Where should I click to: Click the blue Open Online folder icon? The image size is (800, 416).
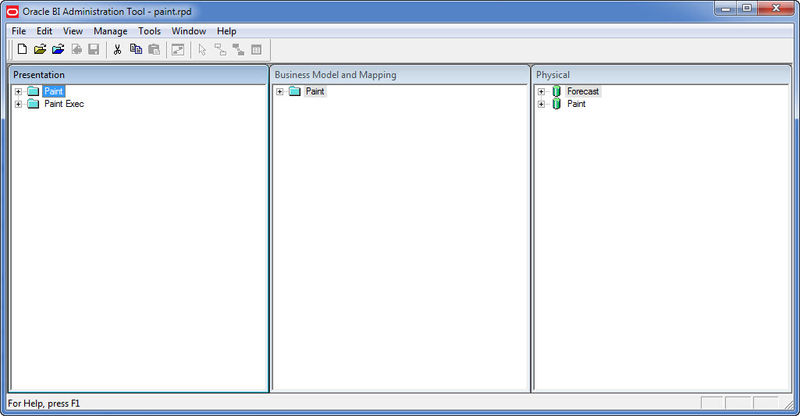tap(58, 50)
